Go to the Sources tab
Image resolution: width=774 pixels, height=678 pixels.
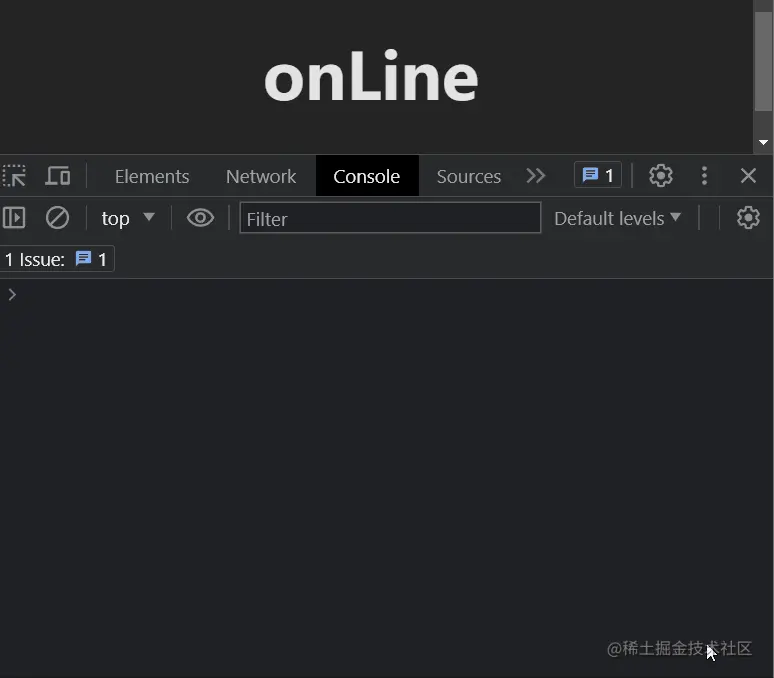[x=468, y=176]
